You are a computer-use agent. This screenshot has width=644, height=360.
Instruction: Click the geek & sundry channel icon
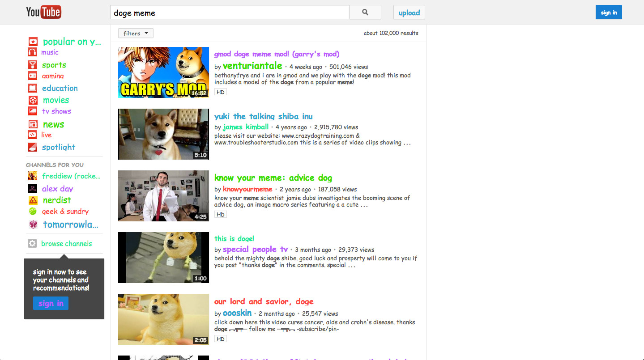pos(33,212)
